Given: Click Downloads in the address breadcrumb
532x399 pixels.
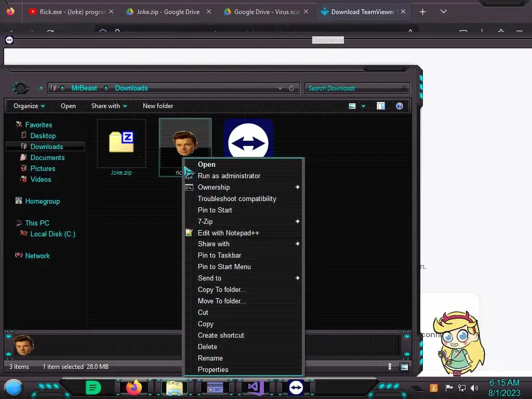Looking at the screenshot, I should [131, 88].
